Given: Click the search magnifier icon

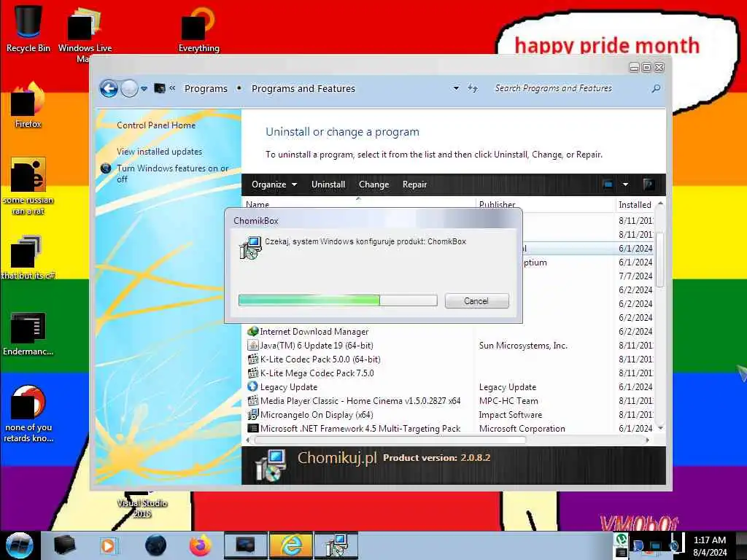Looking at the screenshot, I should (656, 88).
